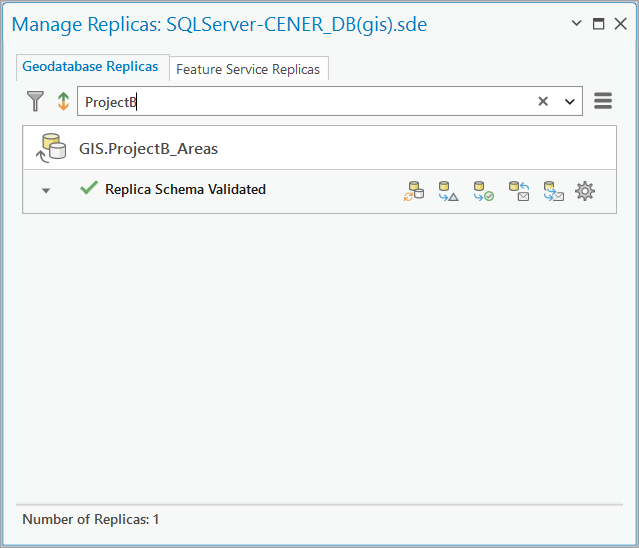Screen dimensions: 639x548
Task: Clear the ProjectB search text
Action: 543,101
